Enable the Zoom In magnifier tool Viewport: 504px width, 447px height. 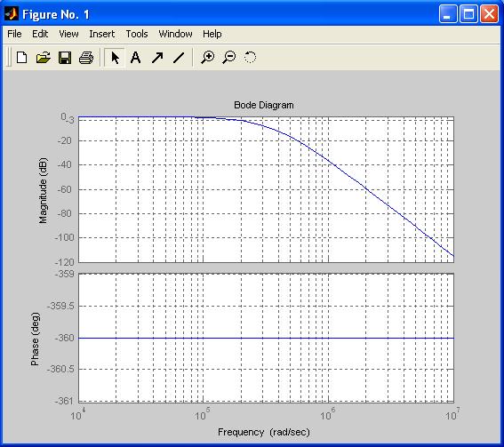tap(207, 58)
